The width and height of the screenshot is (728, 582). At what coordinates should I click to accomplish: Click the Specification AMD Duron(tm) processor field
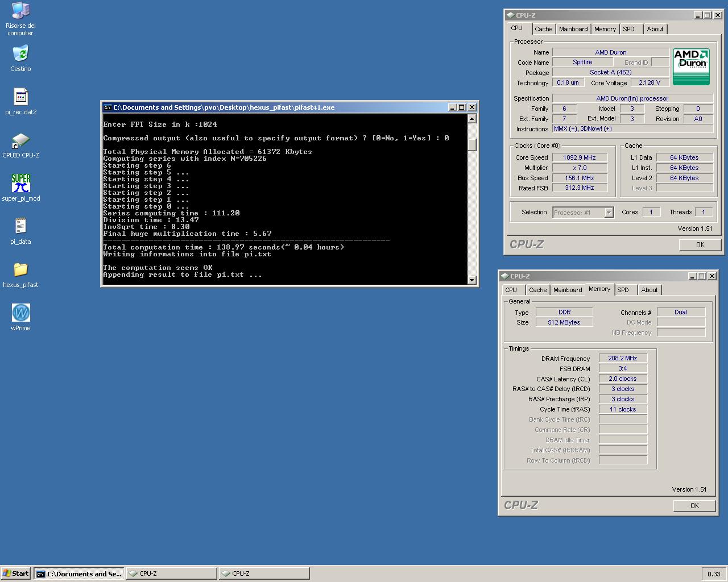(632, 98)
